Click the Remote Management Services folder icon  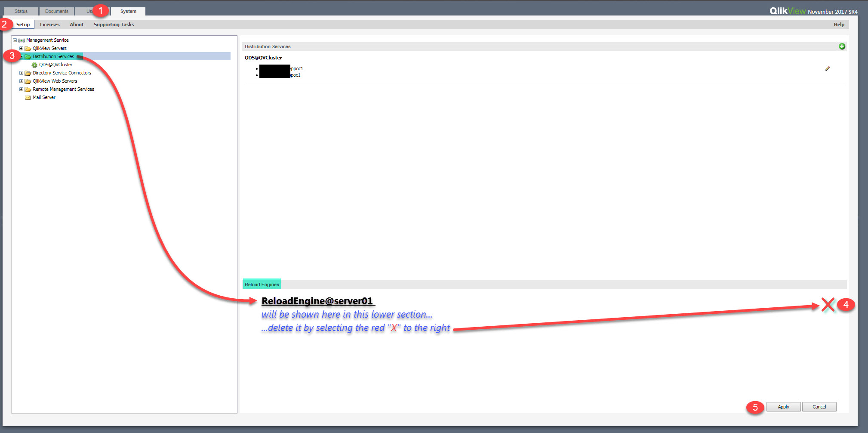(x=28, y=90)
